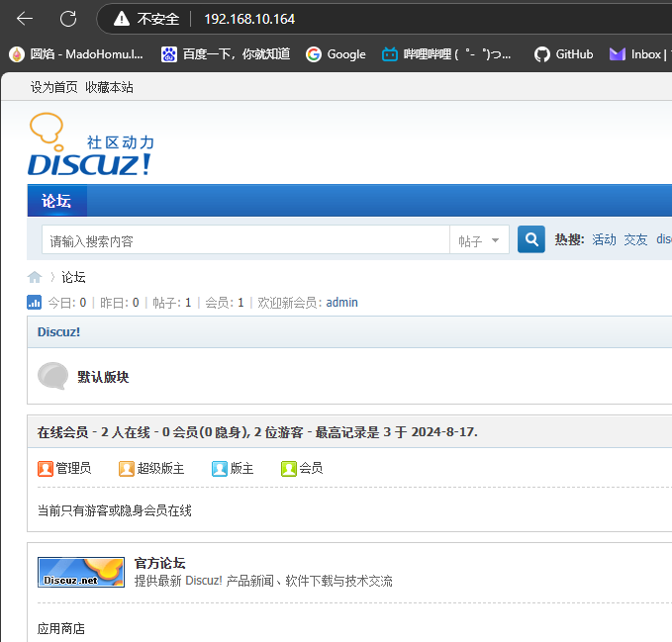The image size is (672, 642).
Task: Open the 默认版块 forum
Action: pos(103,377)
